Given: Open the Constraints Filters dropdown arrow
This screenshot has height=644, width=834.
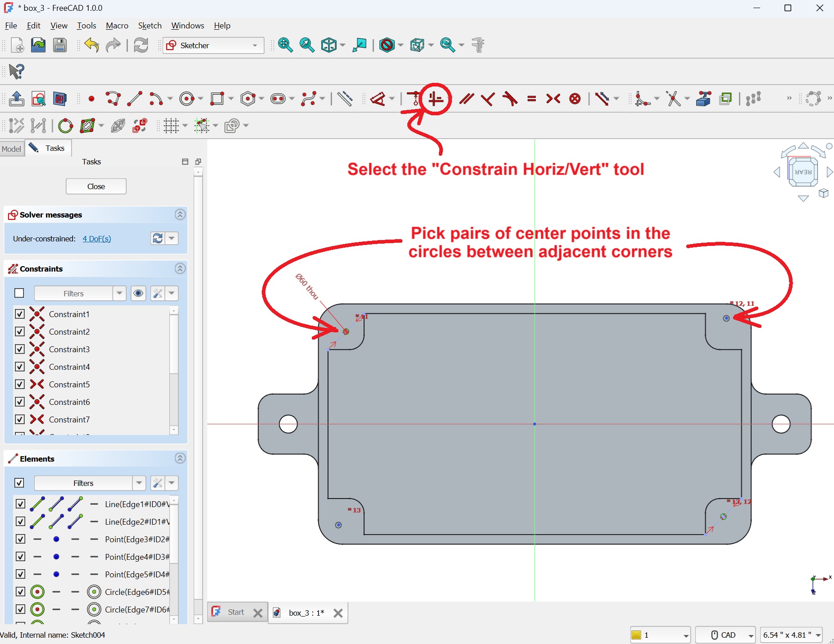Looking at the screenshot, I should [119, 294].
